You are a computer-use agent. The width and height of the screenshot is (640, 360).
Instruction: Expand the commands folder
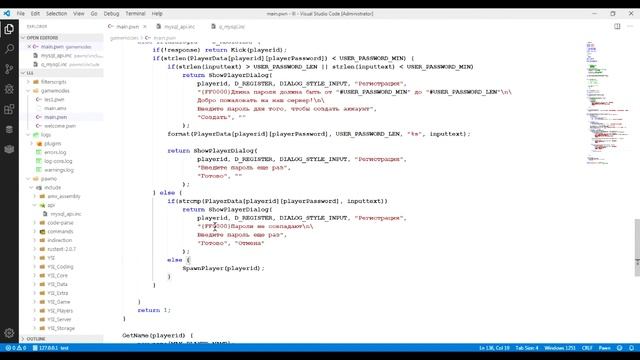click(61, 231)
